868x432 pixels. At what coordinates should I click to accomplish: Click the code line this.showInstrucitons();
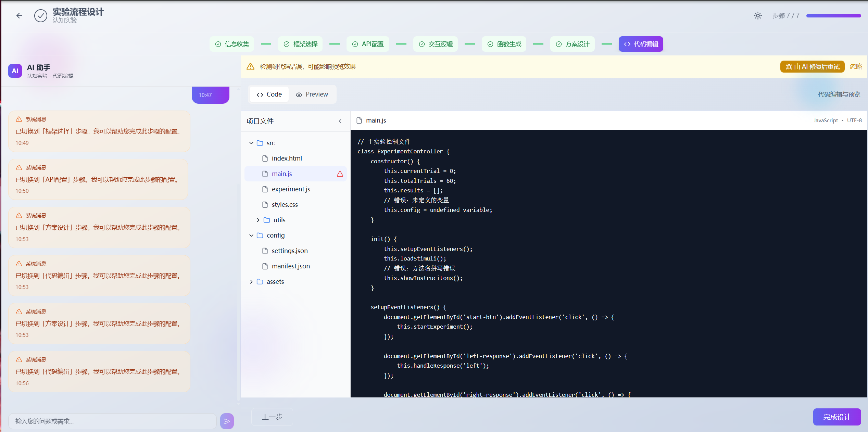[423, 278]
